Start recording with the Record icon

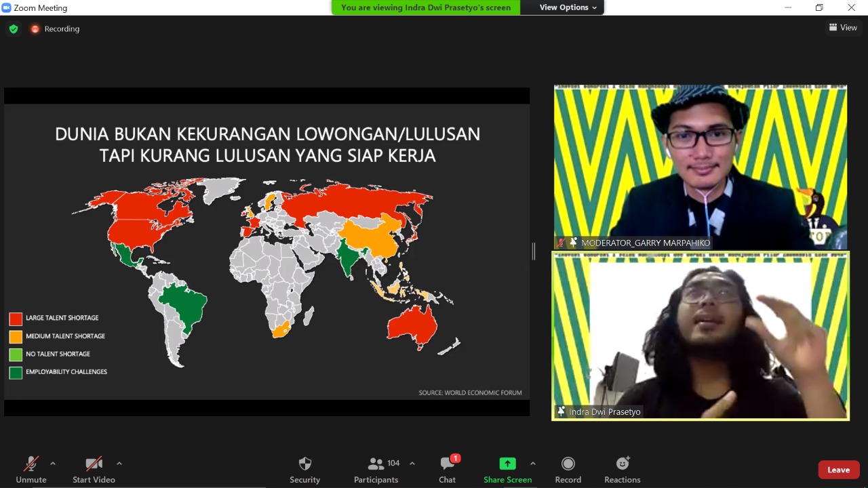click(568, 464)
